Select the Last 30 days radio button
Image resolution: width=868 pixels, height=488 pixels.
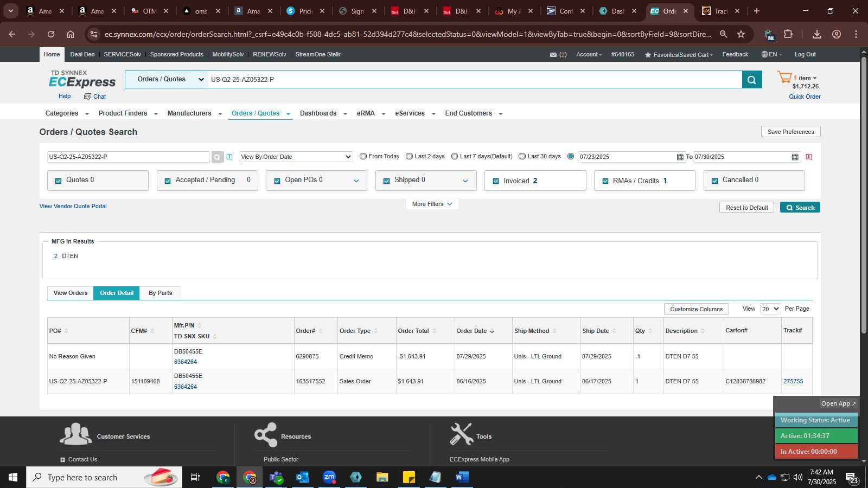522,156
